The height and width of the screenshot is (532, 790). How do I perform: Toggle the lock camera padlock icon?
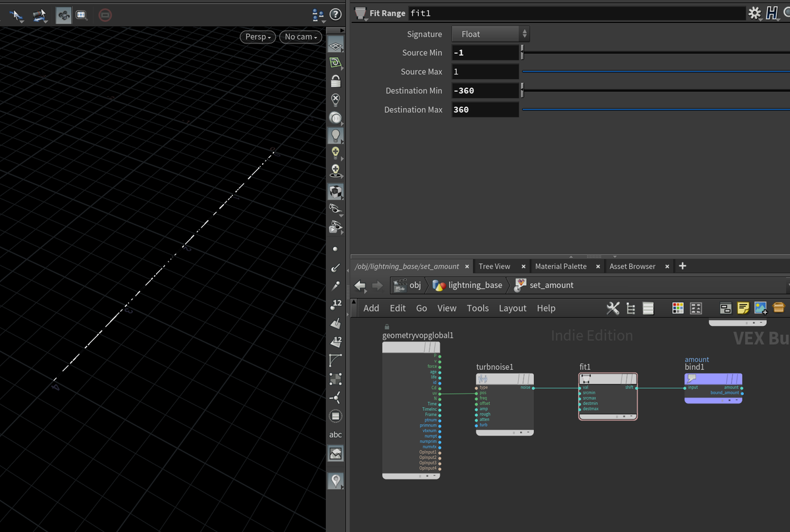click(x=336, y=82)
